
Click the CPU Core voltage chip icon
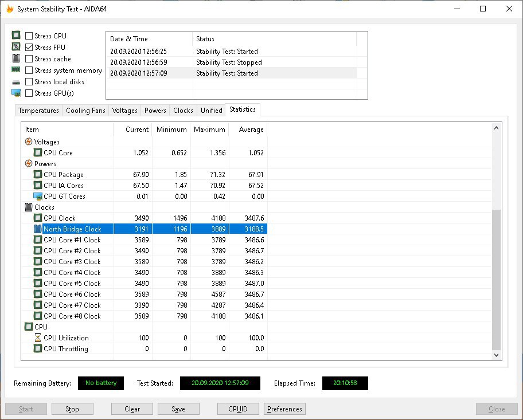38,152
